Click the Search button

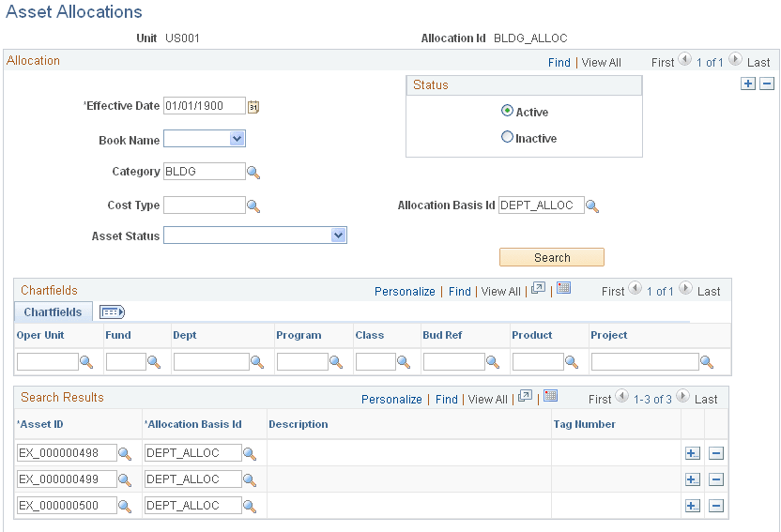[552, 257]
